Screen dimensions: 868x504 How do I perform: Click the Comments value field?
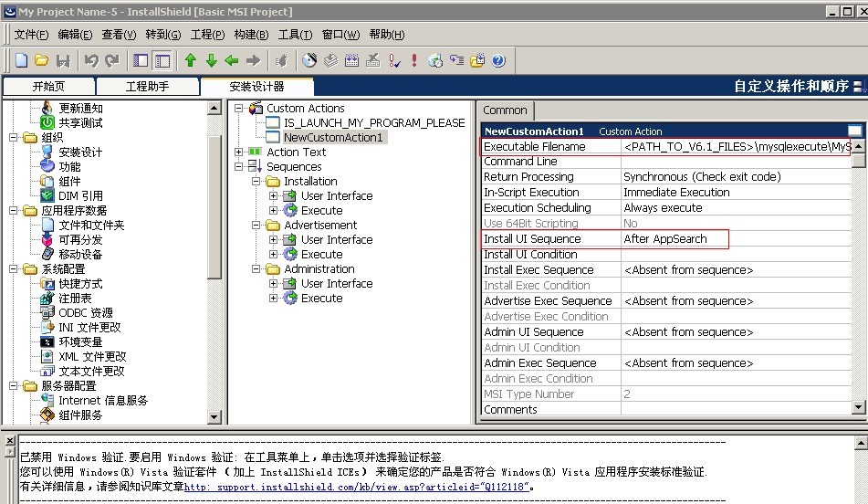[x=737, y=409]
